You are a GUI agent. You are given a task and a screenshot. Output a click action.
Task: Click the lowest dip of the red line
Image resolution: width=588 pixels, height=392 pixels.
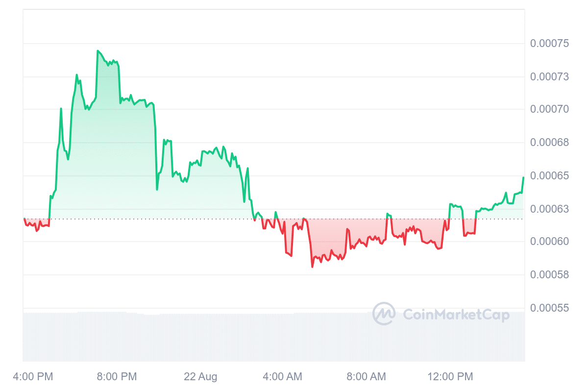pyautogui.click(x=312, y=267)
